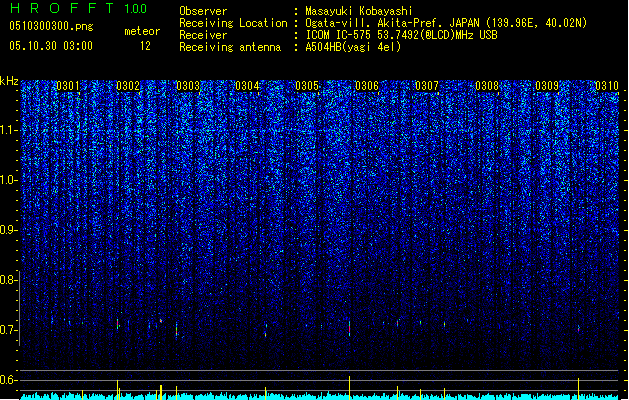Click the 0.6 frequency axis label
This screenshot has height=400, width=629.
click(x=9, y=380)
